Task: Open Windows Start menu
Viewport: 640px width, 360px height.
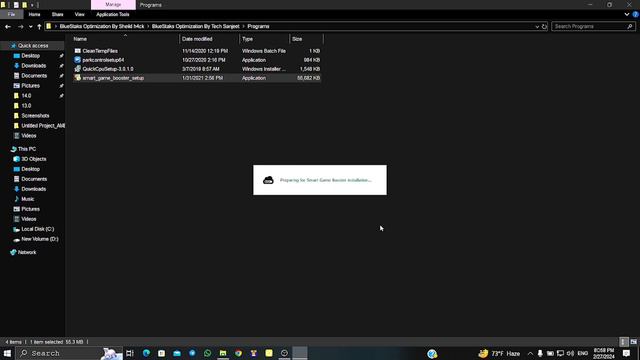Action: click(7, 353)
